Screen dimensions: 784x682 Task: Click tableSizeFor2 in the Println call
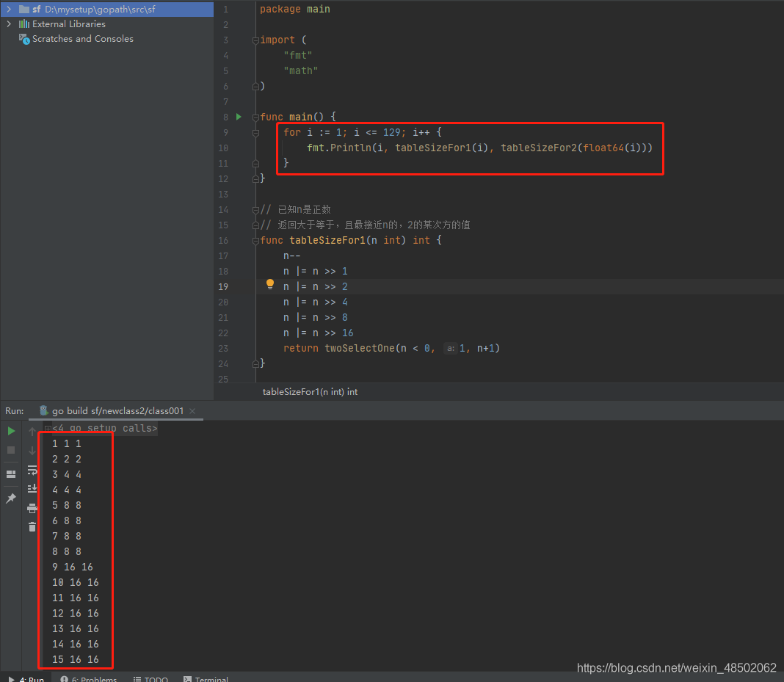(539, 148)
